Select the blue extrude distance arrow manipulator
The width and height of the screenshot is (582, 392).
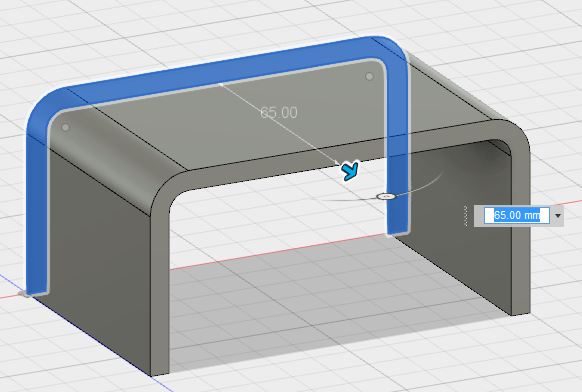point(350,171)
